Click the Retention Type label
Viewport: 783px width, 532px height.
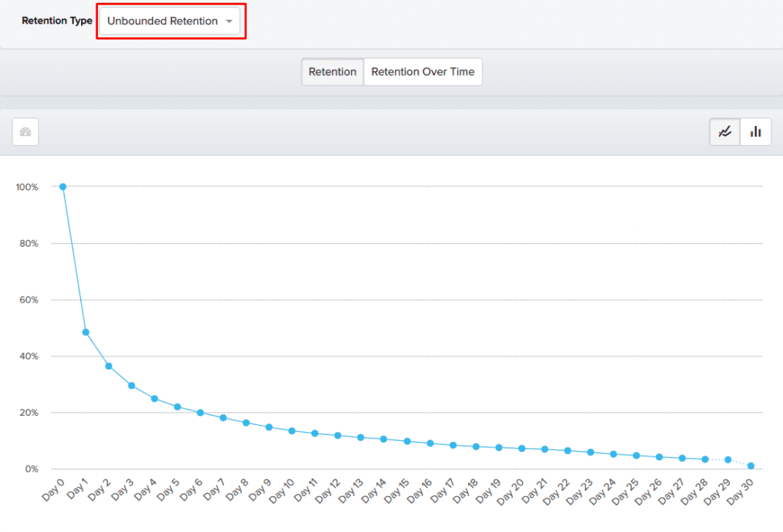point(57,21)
